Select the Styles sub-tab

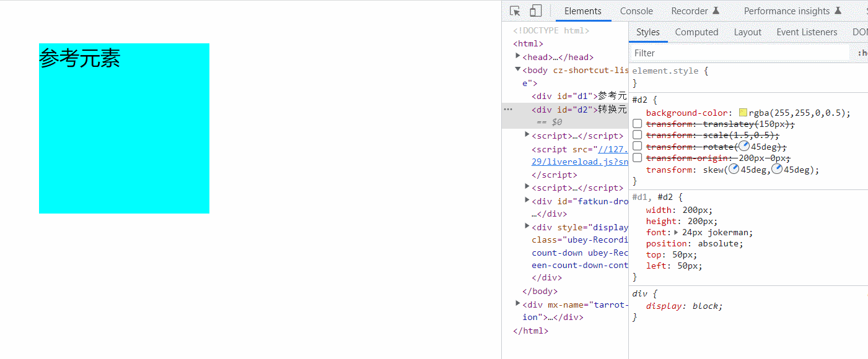point(648,32)
